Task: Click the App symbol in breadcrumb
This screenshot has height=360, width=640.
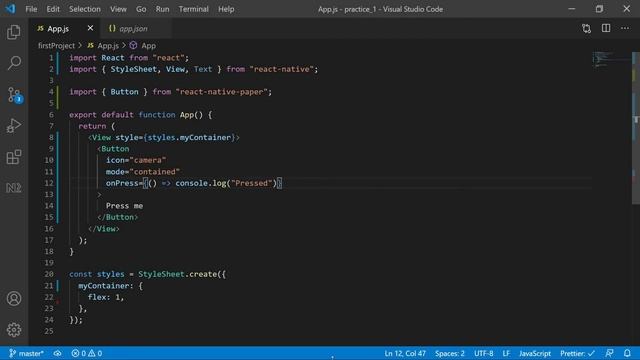Action: tap(143, 46)
